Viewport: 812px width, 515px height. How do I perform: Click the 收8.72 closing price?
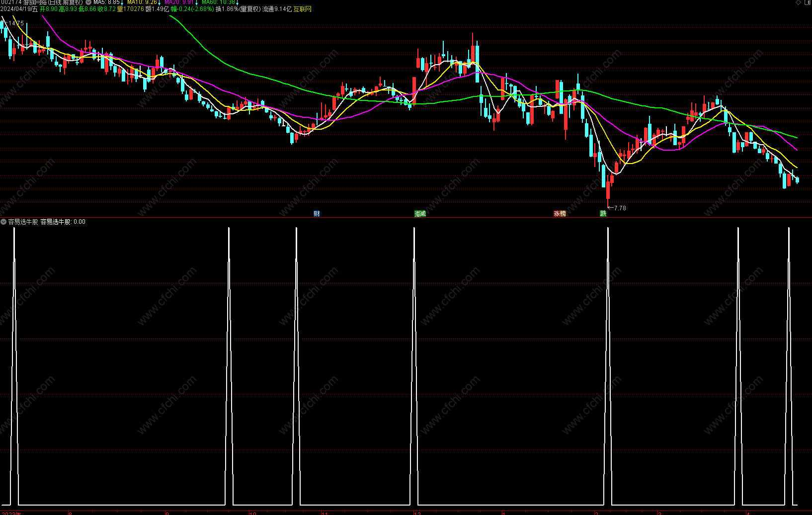[x=107, y=9]
